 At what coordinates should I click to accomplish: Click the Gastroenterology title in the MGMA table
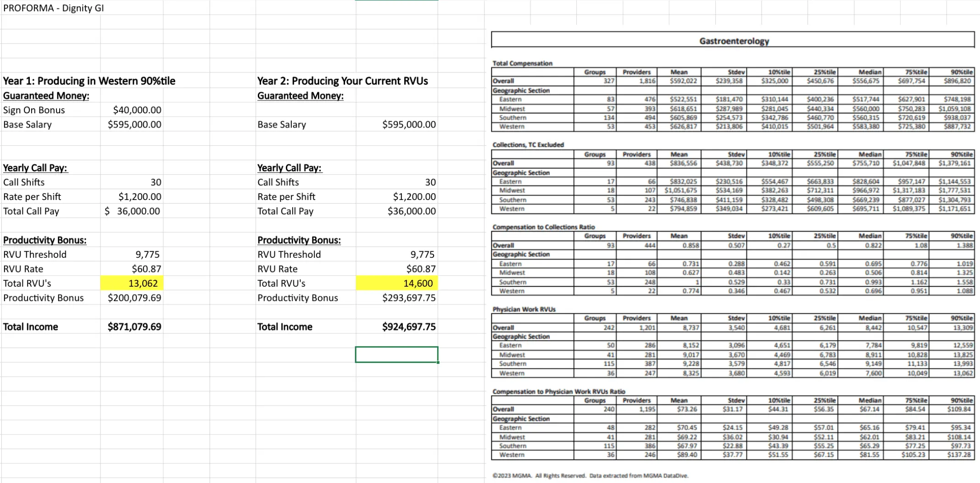coord(734,41)
